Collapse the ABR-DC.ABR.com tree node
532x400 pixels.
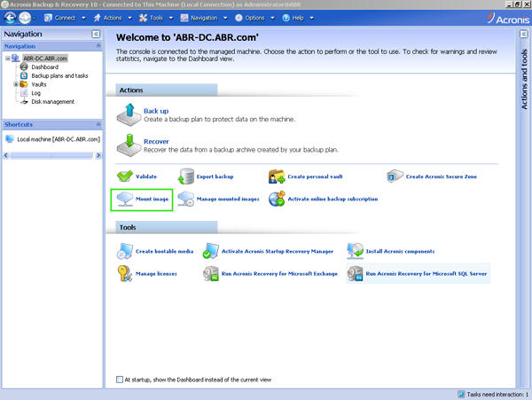[7, 59]
